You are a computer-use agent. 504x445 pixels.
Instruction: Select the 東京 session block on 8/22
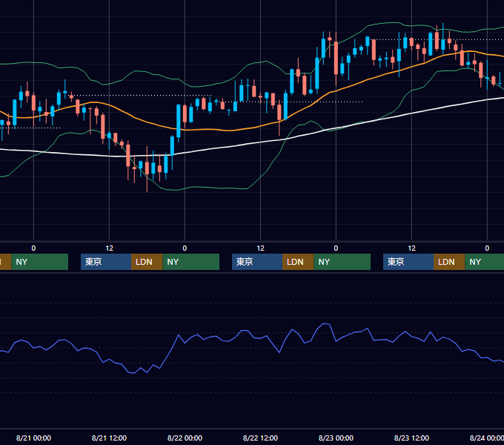coord(257,262)
